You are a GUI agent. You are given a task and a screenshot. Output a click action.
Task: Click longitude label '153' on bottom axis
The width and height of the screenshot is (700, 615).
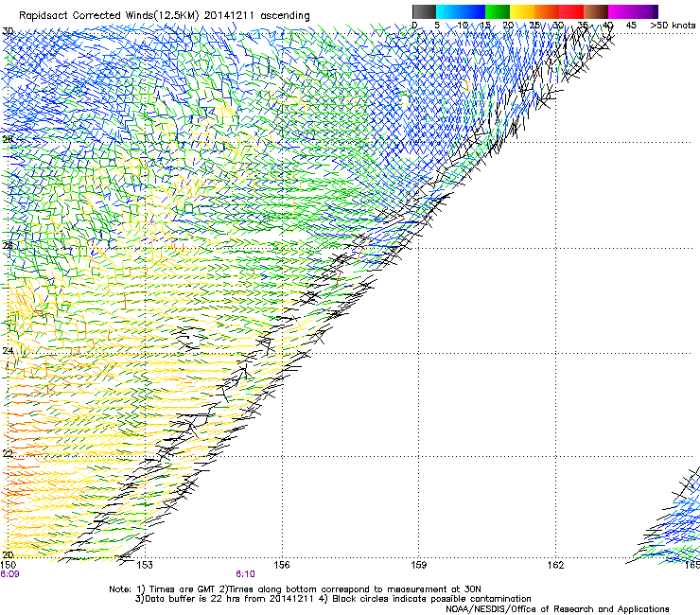(x=145, y=565)
